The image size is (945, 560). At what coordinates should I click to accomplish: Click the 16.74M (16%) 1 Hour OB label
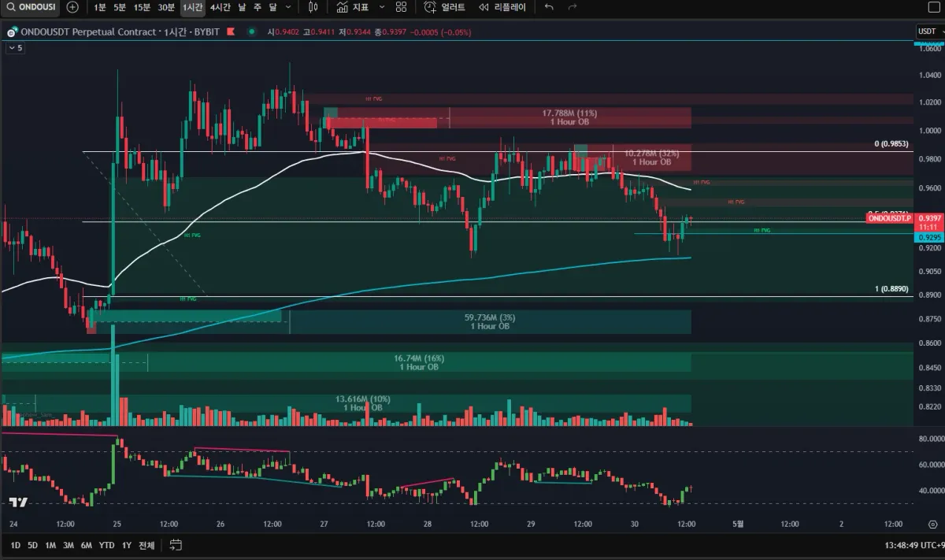[419, 362]
